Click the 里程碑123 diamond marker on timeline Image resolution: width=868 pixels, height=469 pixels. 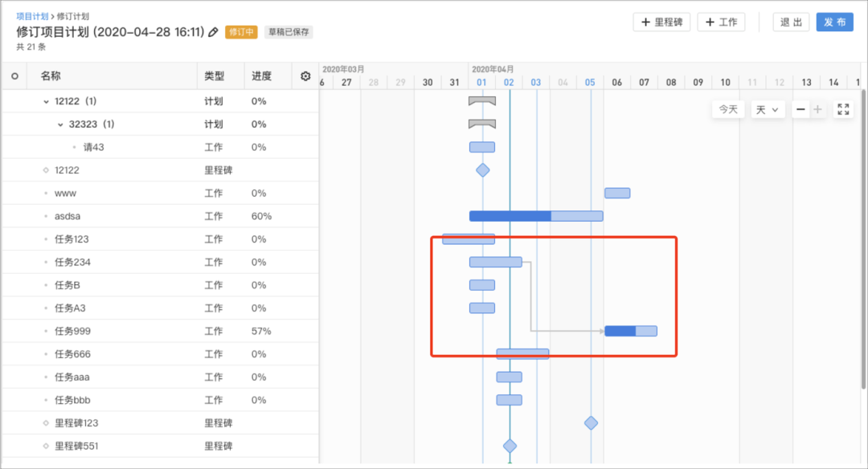(591, 423)
